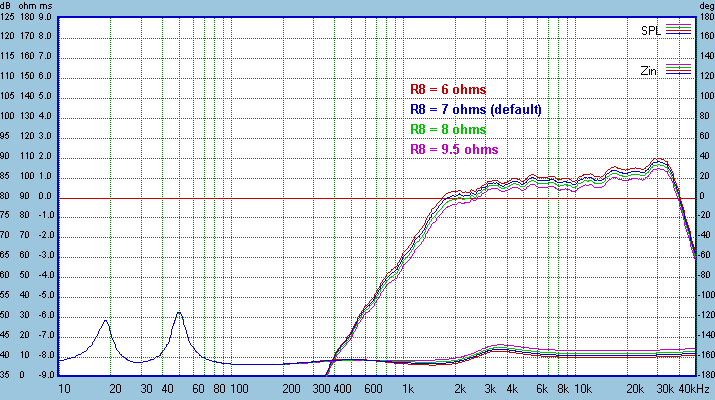Select 'R8 = 7 ohms (default)' label
The width and height of the screenshot is (715, 400).
tap(475, 109)
